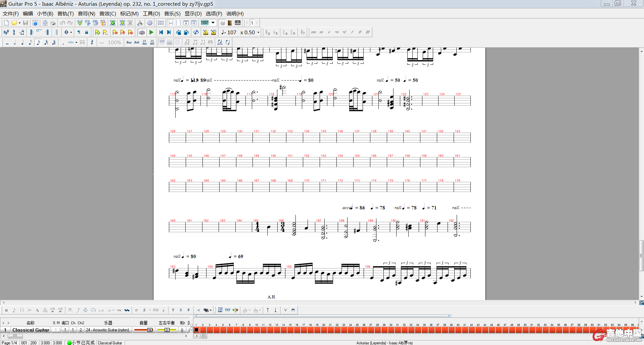Open the time signature tool
Image resolution: width=644 pixels, height=345 pixels.
(x=14, y=32)
